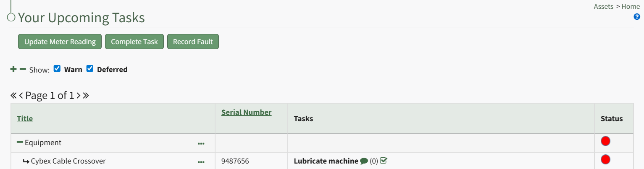
Task: Open the Cybex Cable Crossover options menu
Action: (x=201, y=161)
